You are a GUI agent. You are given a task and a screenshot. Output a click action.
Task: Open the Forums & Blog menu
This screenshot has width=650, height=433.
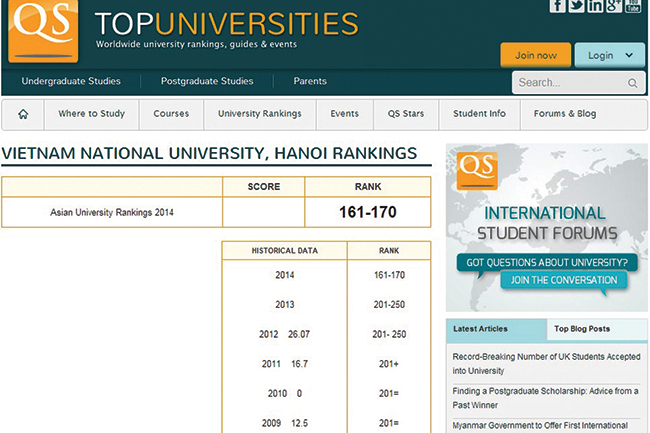(565, 114)
